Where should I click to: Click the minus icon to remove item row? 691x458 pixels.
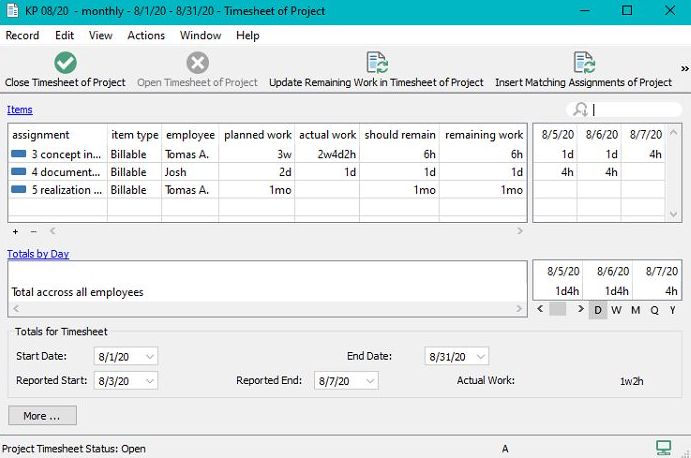pyautogui.click(x=33, y=231)
